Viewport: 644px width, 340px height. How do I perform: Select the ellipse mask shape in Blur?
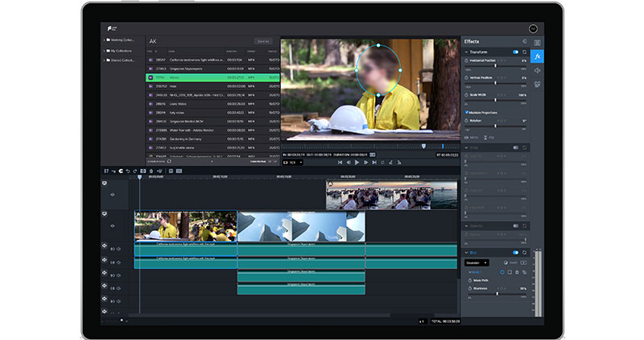point(502,272)
